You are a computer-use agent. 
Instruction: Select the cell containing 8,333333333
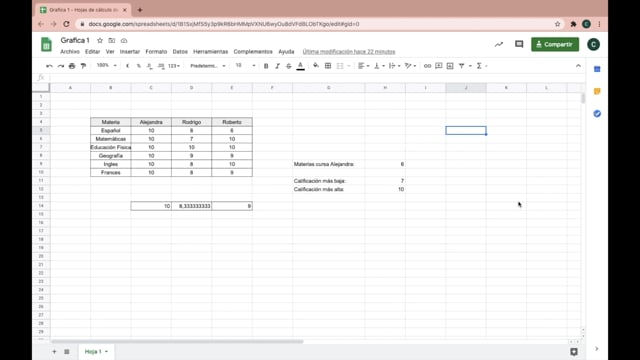click(191, 206)
